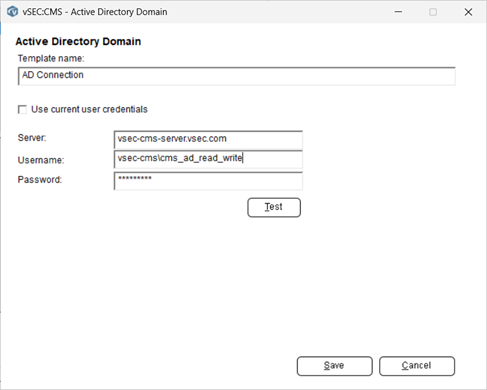Focus the Server address field

208,139
